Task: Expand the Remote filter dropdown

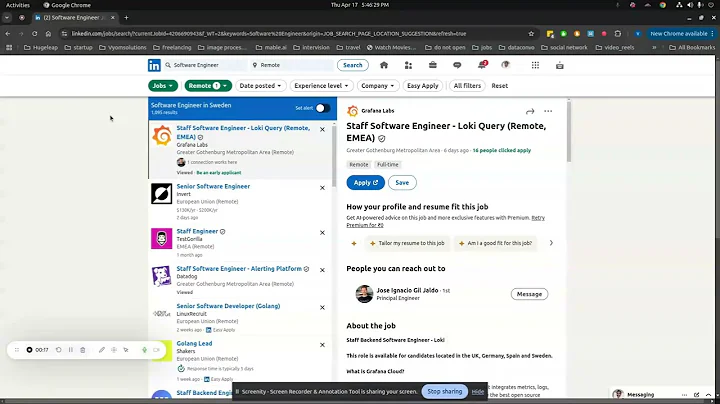Action: click(x=208, y=86)
